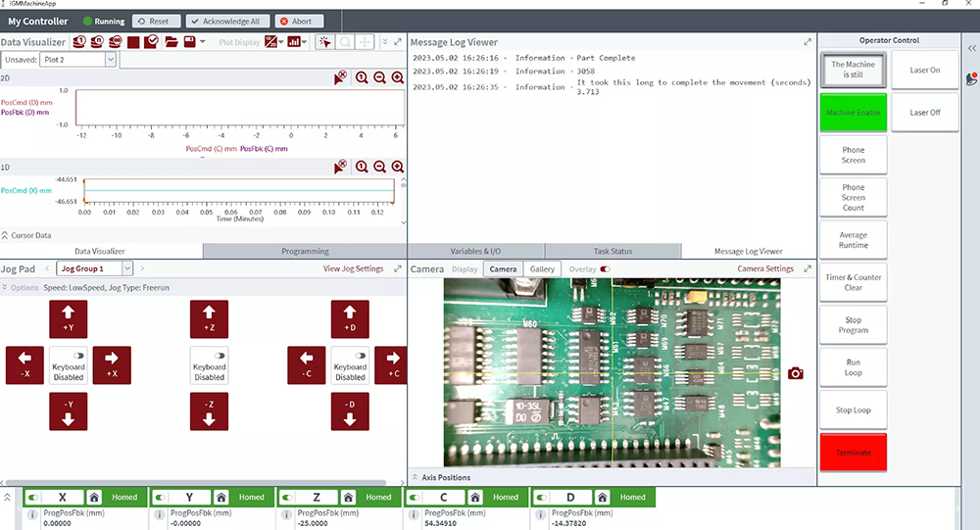Image resolution: width=980 pixels, height=530 pixels.
Task: Toggle the Z axis enable switch
Action: pyautogui.click(x=289, y=497)
